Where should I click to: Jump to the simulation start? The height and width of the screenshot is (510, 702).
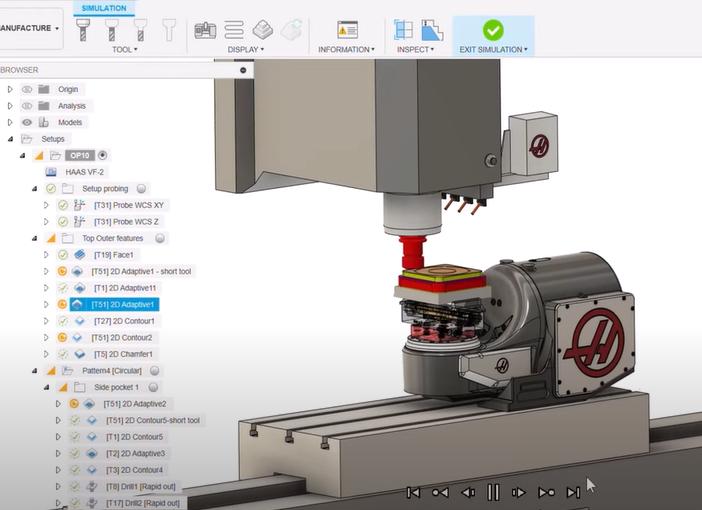tap(413, 493)
